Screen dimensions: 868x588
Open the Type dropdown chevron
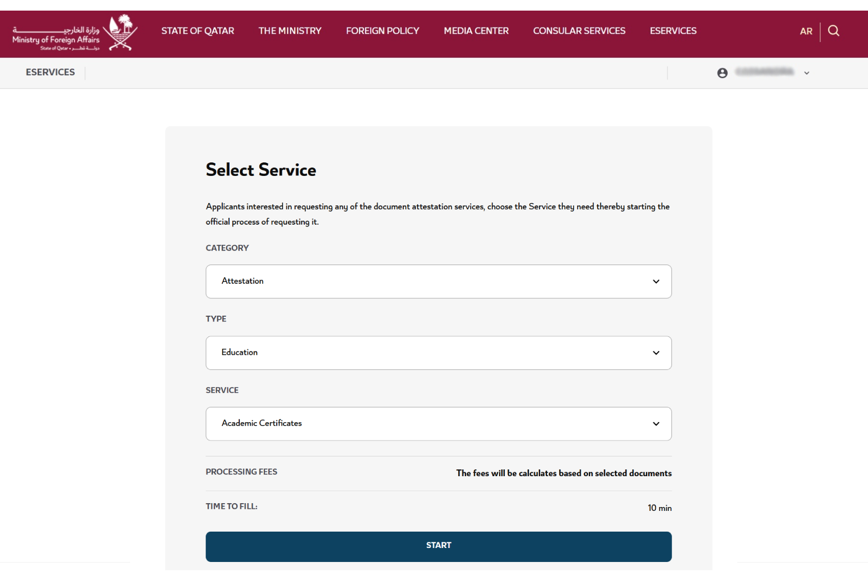656,353
